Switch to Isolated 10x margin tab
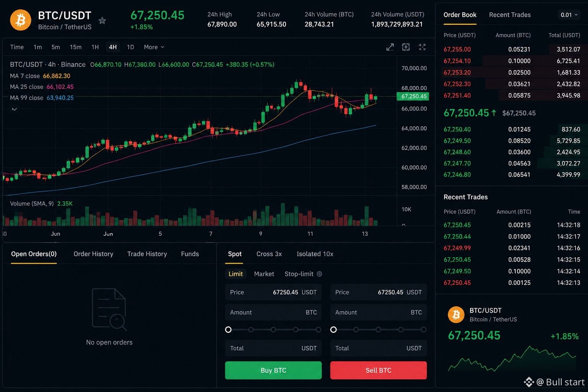 315,254
